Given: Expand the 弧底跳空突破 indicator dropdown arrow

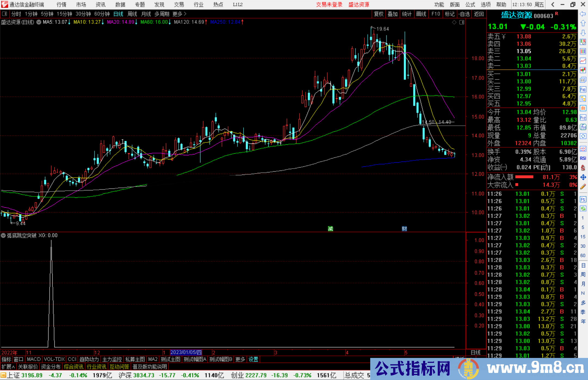Looking at the screenshot, I should coord(3,235).
